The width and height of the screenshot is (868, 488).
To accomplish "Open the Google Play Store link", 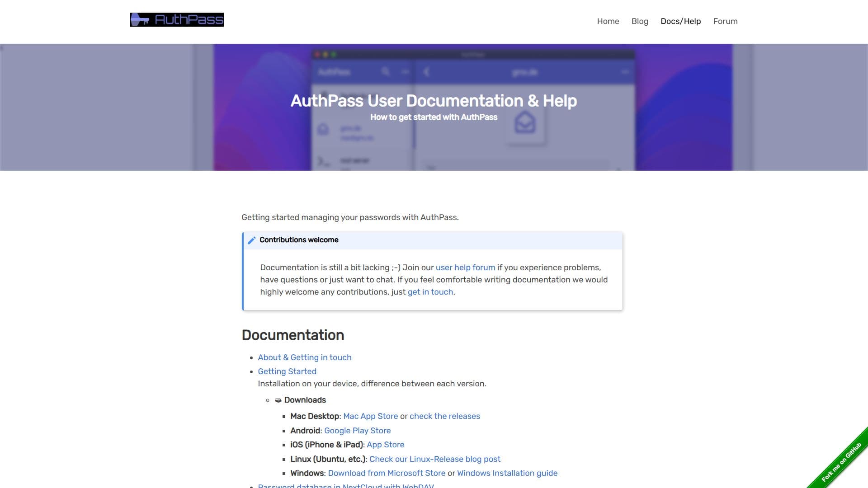I will tap(358, 431).
